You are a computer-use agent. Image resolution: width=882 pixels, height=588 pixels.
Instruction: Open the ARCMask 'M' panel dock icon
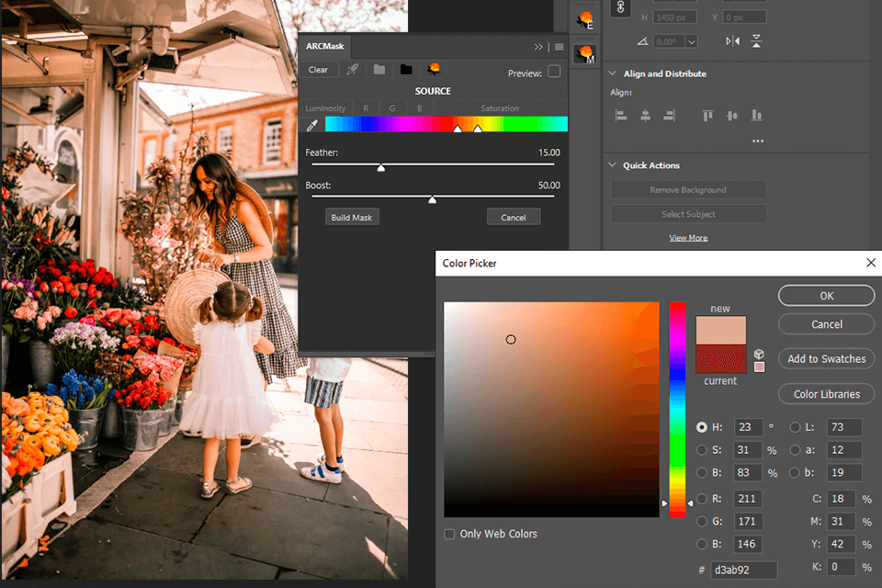585,54
